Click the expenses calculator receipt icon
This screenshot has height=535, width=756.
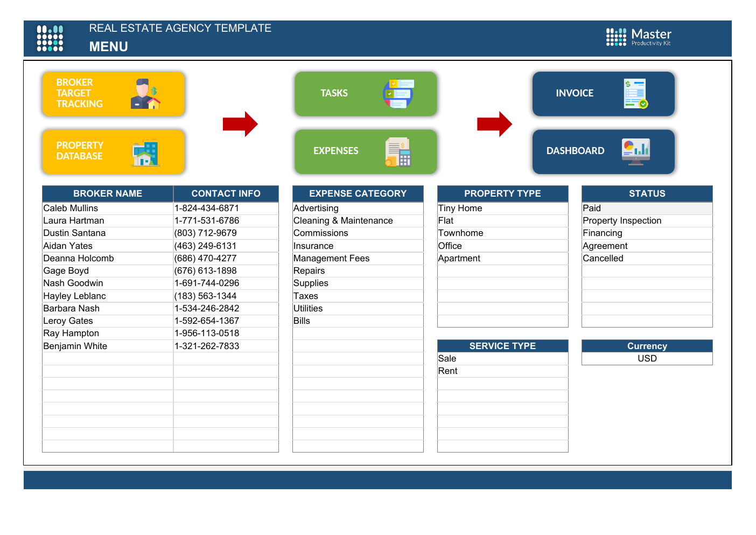point(398,151)
